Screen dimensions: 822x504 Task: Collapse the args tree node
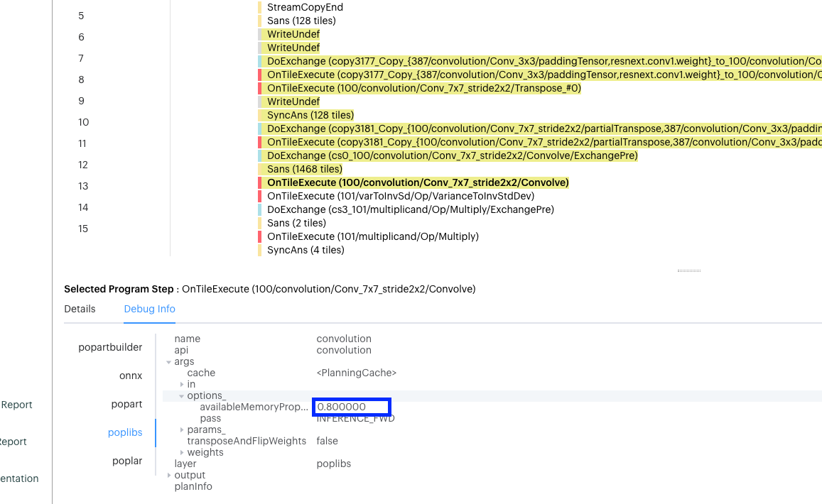point(169,362)
